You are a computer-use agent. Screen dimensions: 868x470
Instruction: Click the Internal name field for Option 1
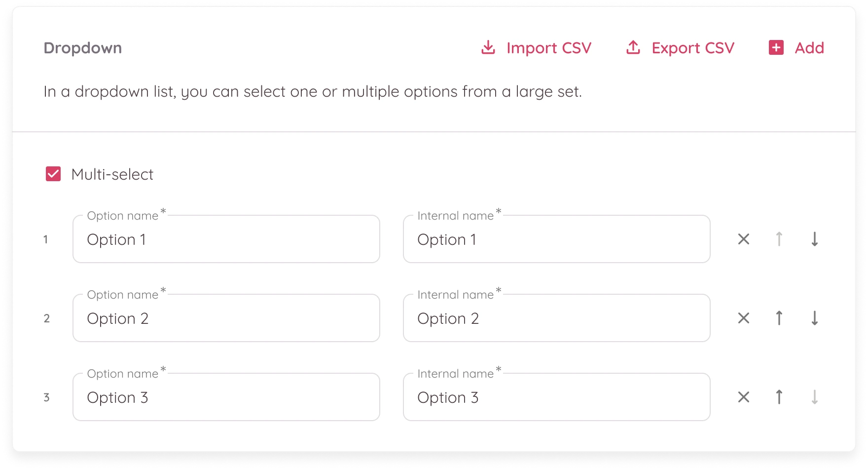coord(556,239)
